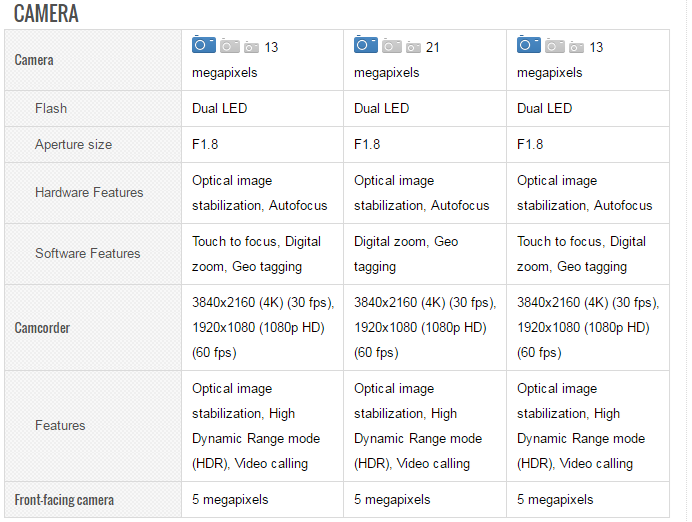Click the F1.8 aperture value in third column
Viewport: 692px width, 522px height.
530,144
